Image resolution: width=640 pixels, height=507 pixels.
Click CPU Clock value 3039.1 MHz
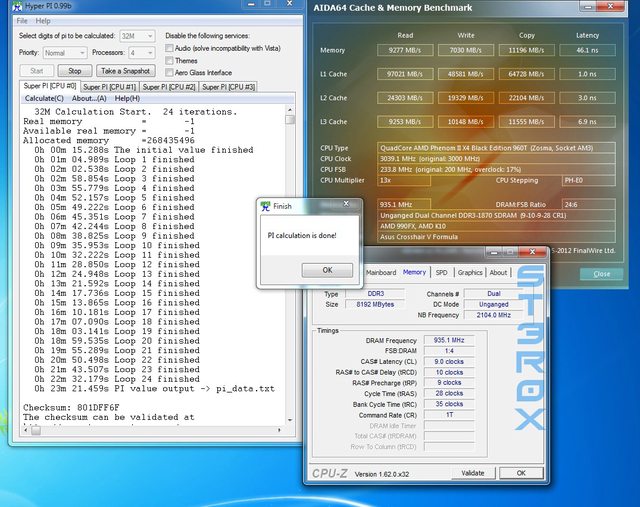point(496,158)
